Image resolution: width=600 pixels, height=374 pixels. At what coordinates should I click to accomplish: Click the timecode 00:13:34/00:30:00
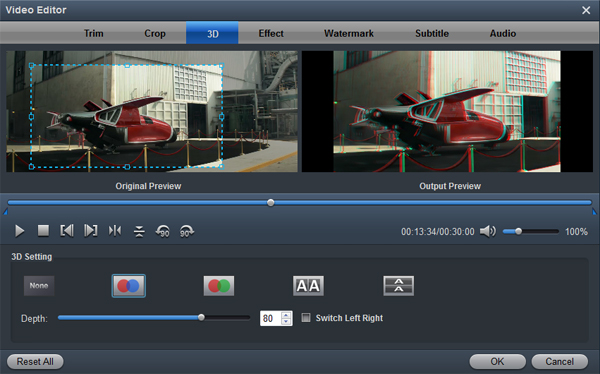point(437,232)
